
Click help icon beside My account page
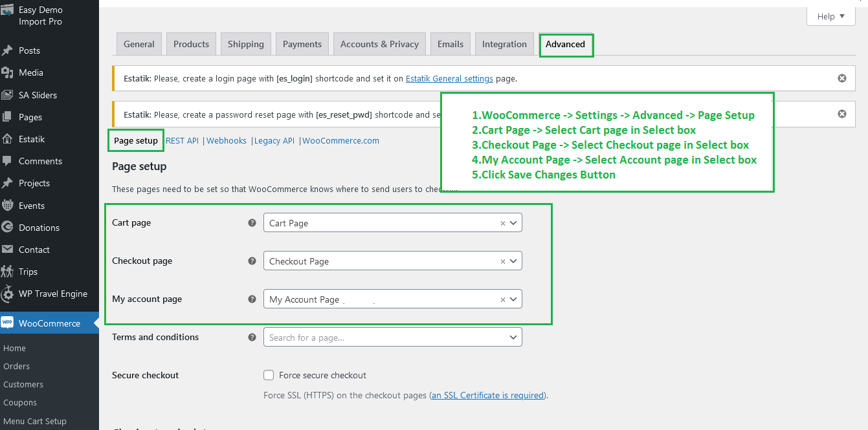click(x=252, y=299)
